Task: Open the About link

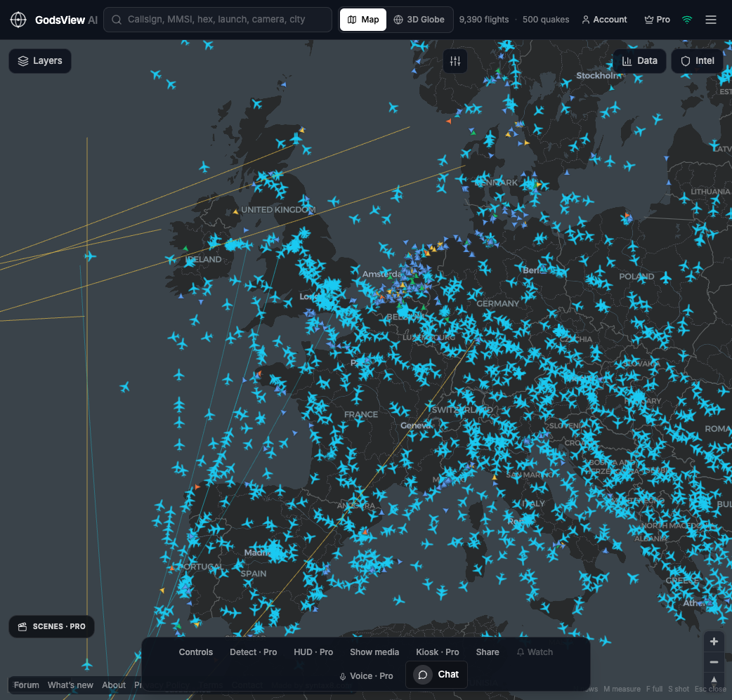Action: click(114, 685)
